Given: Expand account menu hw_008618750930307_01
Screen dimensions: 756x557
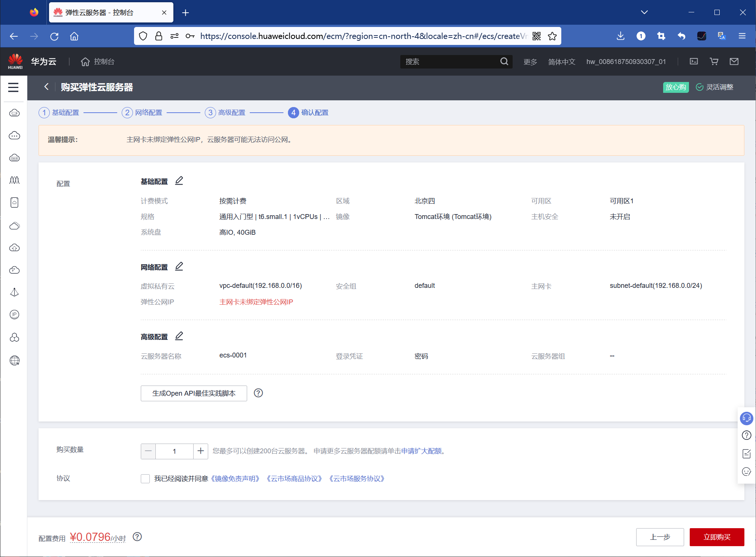Looking at the screenshot, I should tap(626, 62).
